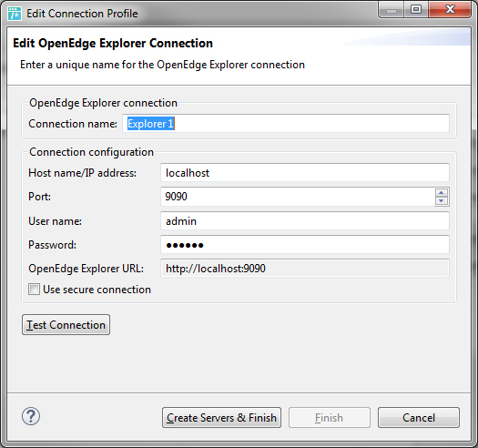Click the User name field containing admin

pos(305,220)
